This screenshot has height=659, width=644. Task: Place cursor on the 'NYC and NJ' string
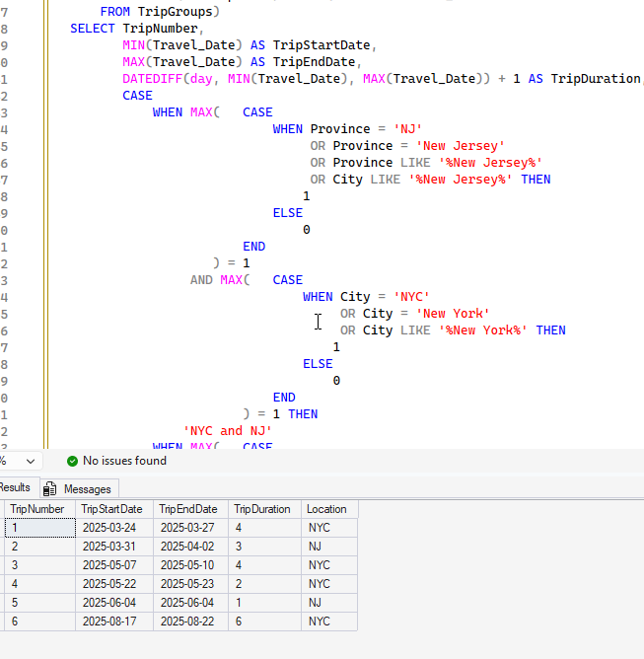tap(228, 431)
